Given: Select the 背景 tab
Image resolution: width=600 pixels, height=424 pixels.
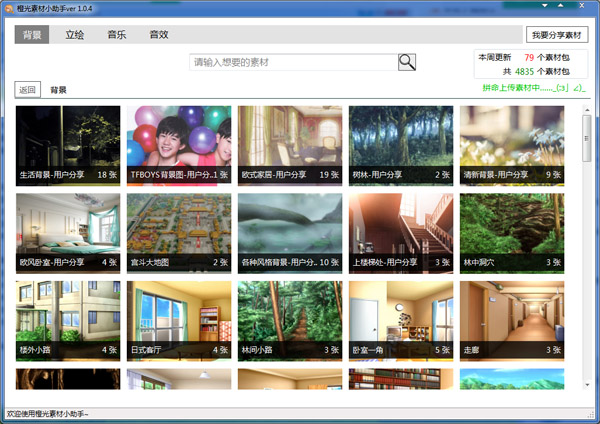Looking at the screenshot, I should pos(32,35).
